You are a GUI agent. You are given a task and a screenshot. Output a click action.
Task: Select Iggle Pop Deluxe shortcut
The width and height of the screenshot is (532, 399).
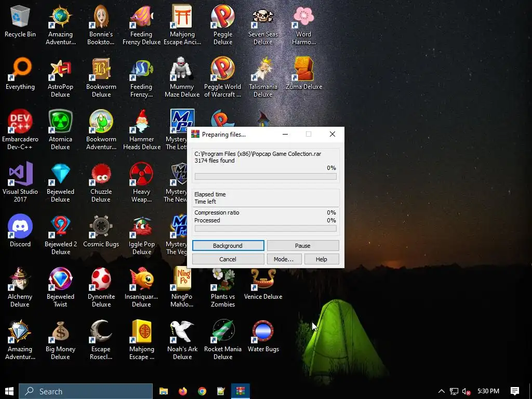pyautogui.click(x=142, y=235)
